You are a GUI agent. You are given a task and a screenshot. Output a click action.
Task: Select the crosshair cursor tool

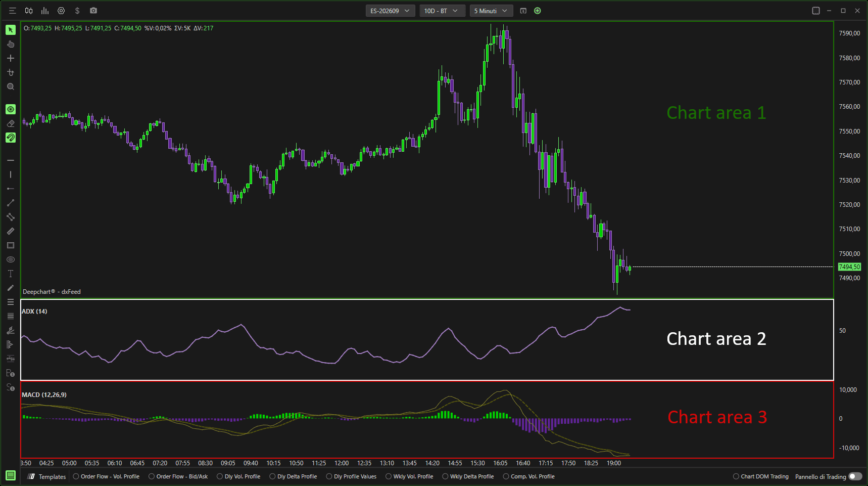pos(11,58)
